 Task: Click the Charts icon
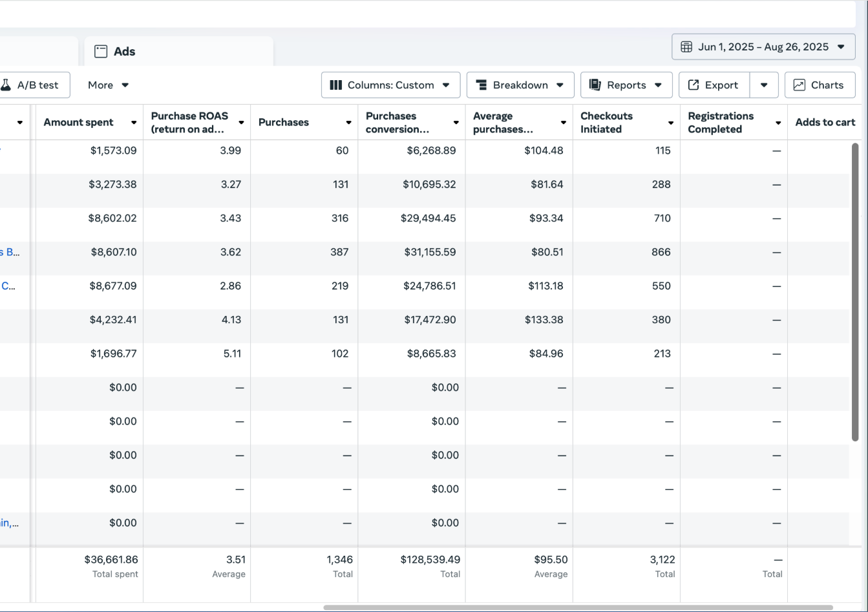(x=799, y=85)
